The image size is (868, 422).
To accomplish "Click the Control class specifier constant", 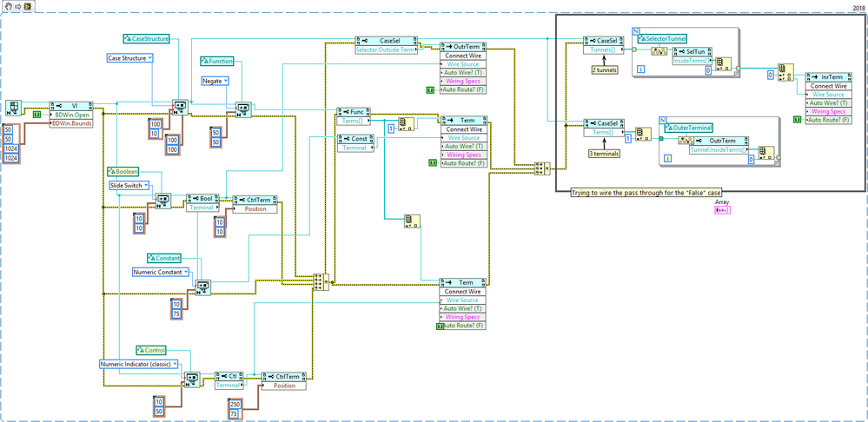I will point(151,350).
